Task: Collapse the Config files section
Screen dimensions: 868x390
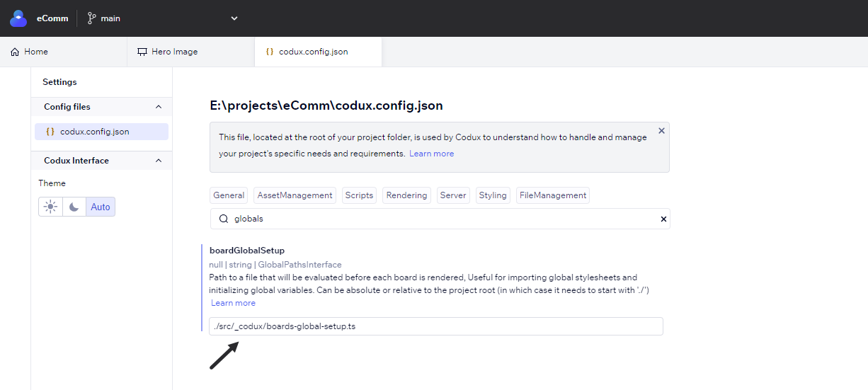Action: [159, 107]
